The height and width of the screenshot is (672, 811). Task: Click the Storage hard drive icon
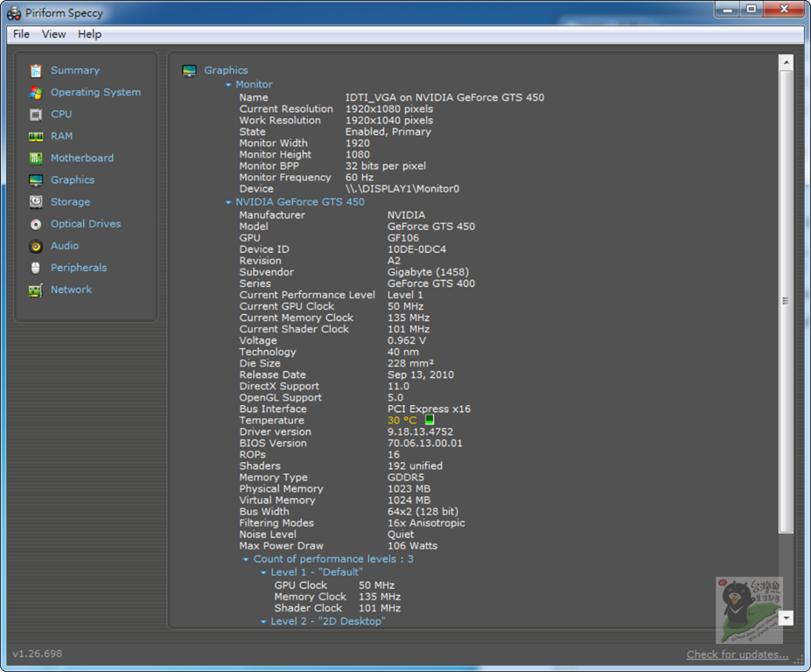(36, 202)
